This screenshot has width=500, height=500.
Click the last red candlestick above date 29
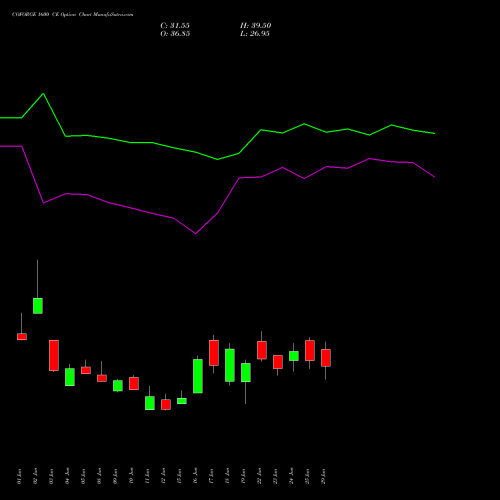point(326,358)
